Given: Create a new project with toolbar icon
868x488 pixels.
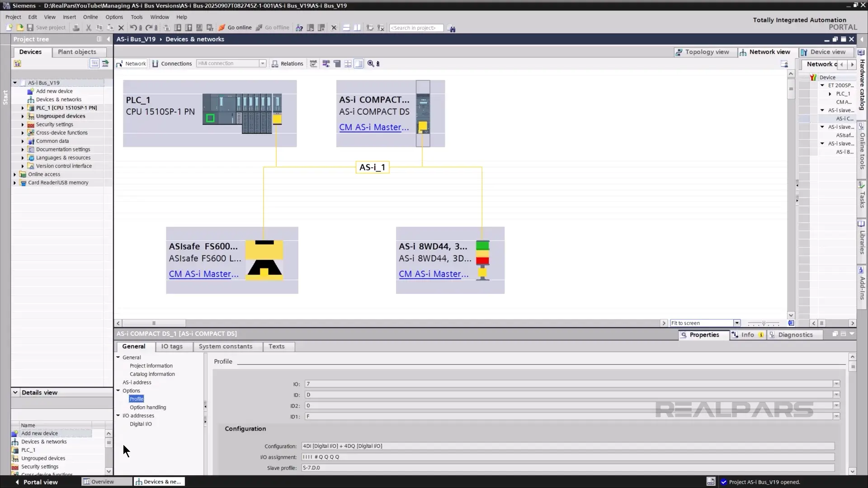Looking at the screenshot, I should tap(9, 28).
